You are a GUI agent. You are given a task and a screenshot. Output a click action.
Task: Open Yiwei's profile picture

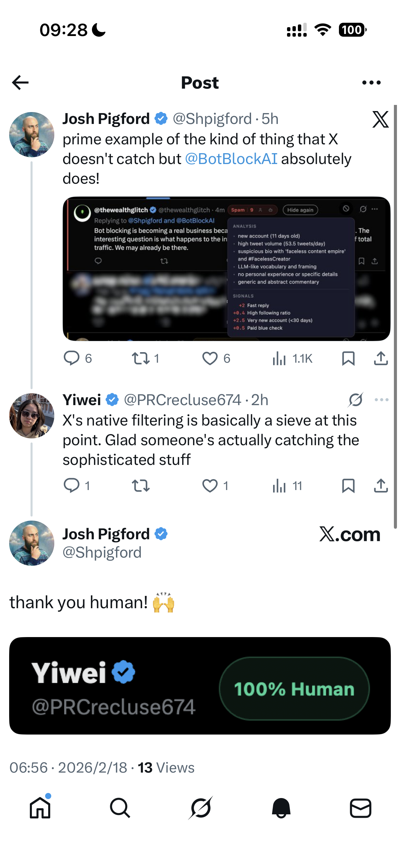[32, 416]
